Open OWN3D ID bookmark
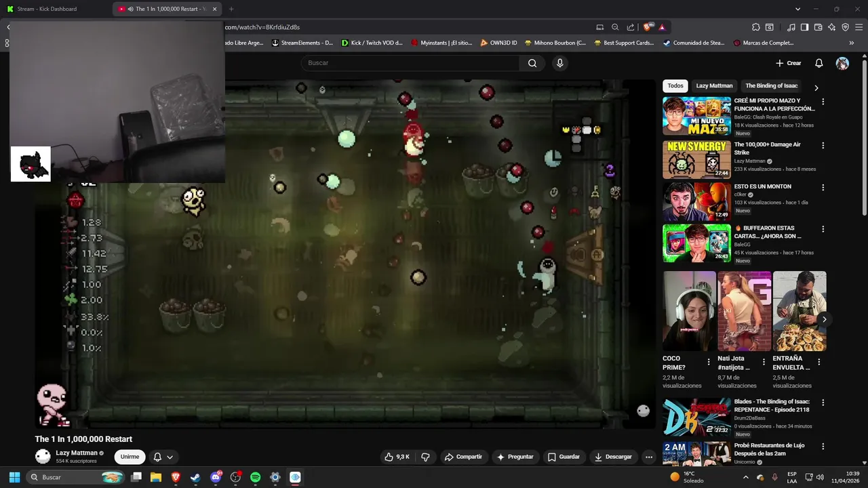868x488 pixels. [498, 43]
